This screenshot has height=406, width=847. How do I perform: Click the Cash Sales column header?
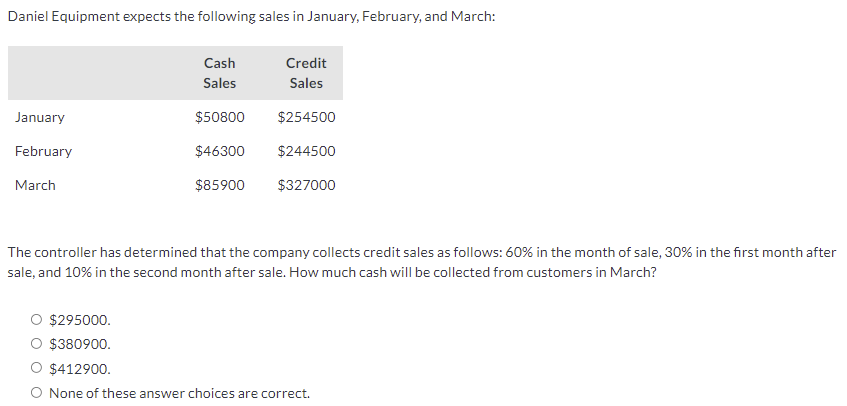coord(219,73)
